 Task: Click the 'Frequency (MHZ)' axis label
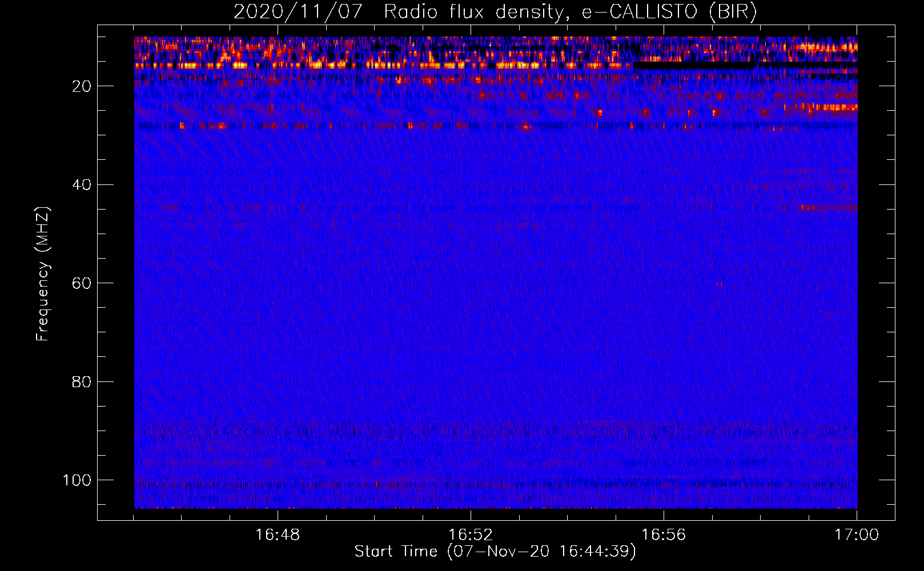click(x=43, y=274)
